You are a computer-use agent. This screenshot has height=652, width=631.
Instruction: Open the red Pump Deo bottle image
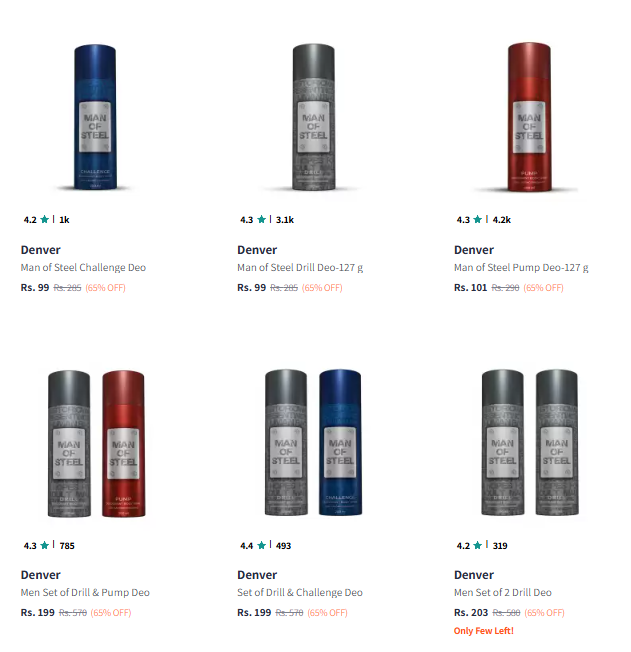[529, 117]
